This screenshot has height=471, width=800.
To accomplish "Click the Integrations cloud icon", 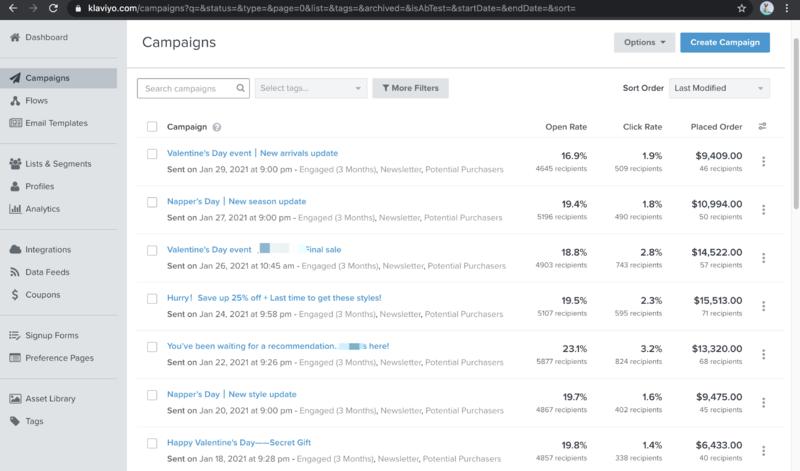I will (15, 249).
